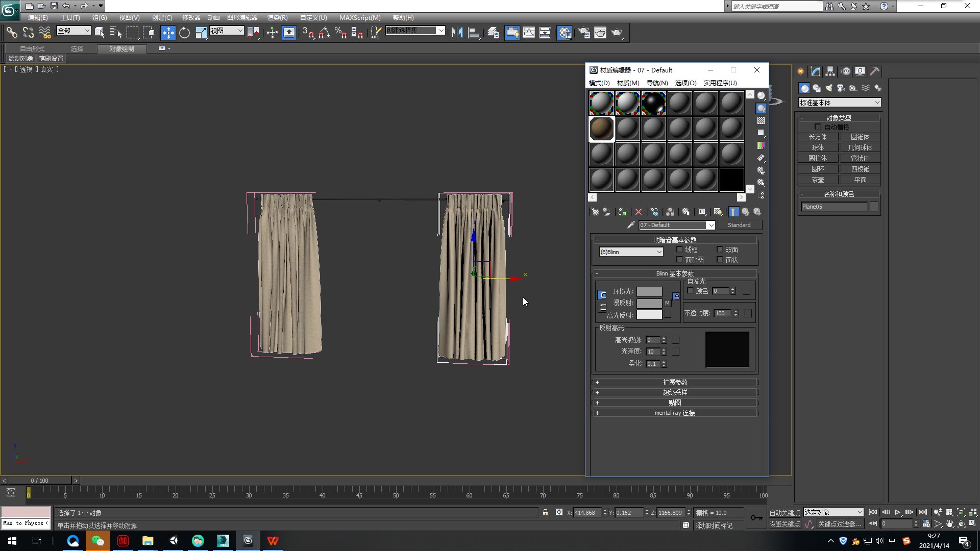Click the Unlink Selection tool
The image size is (980, 551).
(x=28, y=33)
